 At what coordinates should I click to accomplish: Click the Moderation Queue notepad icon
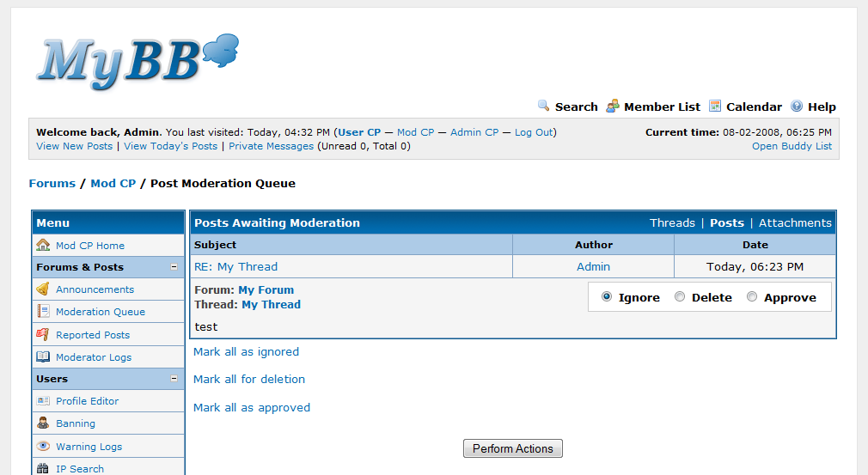(43, 311)
